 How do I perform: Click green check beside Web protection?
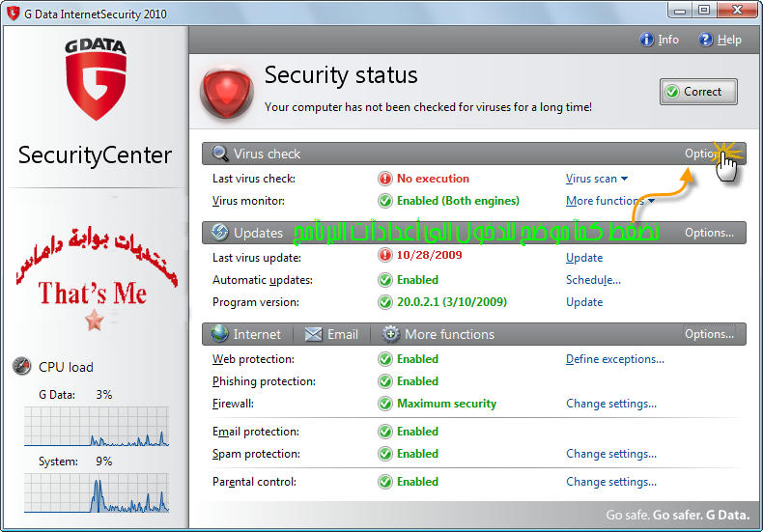385,359
